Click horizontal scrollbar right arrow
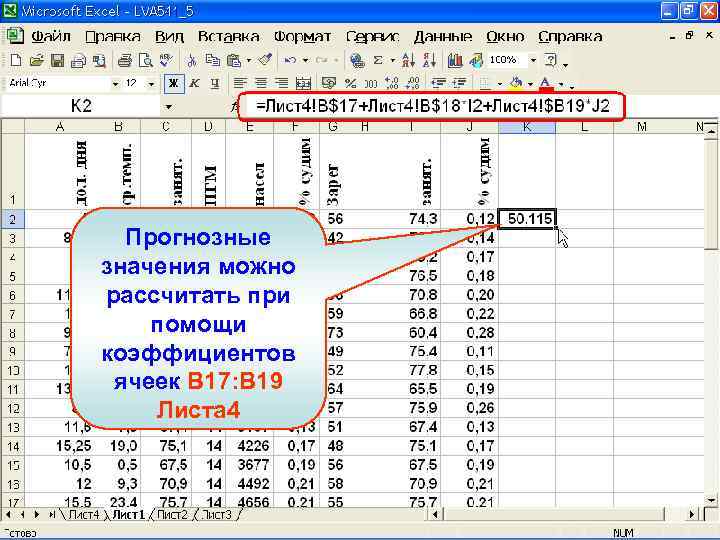 [692, 515]
